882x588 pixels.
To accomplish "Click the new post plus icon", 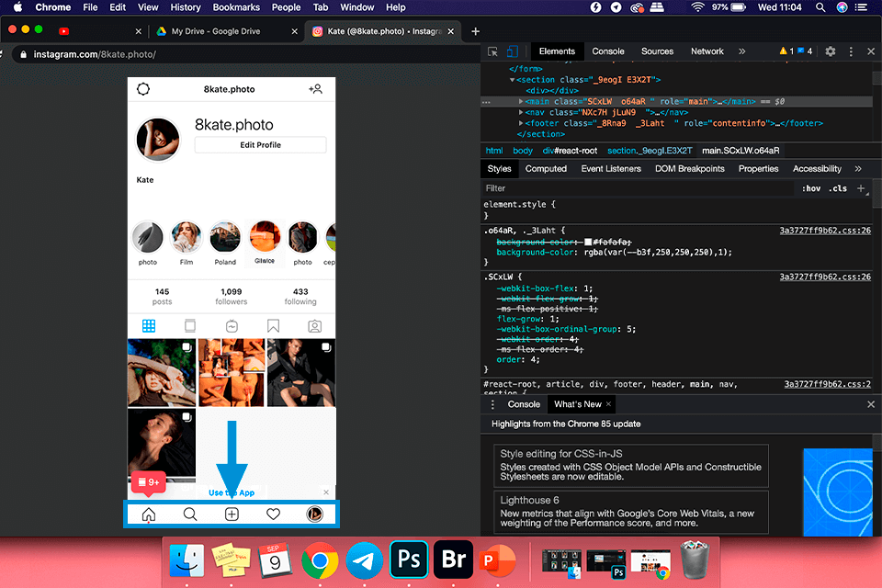I will [x=232, y=514].
